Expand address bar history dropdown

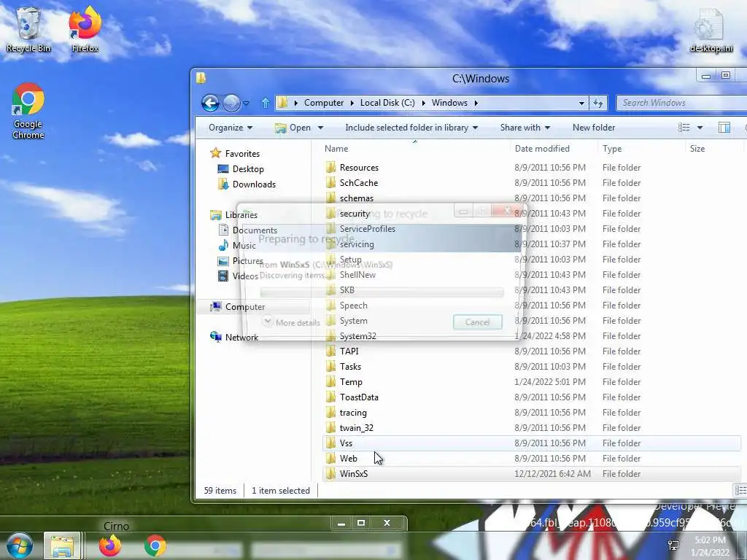581,103
